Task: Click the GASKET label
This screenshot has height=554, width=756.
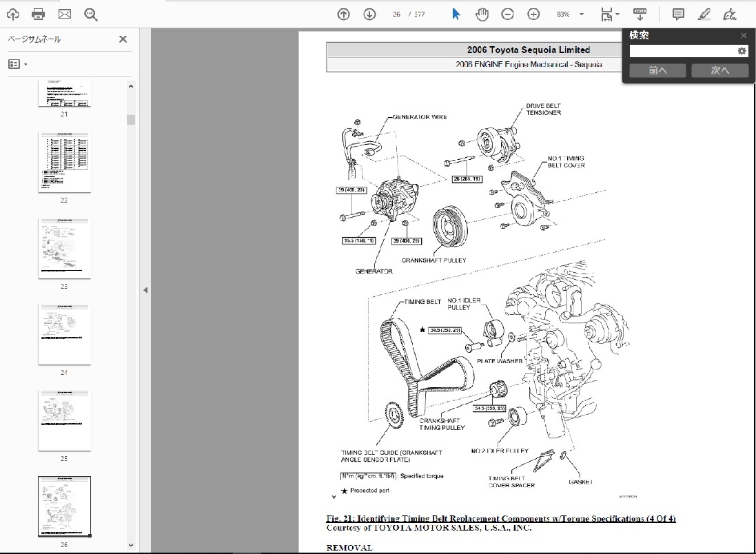Action: click(580, 482)
